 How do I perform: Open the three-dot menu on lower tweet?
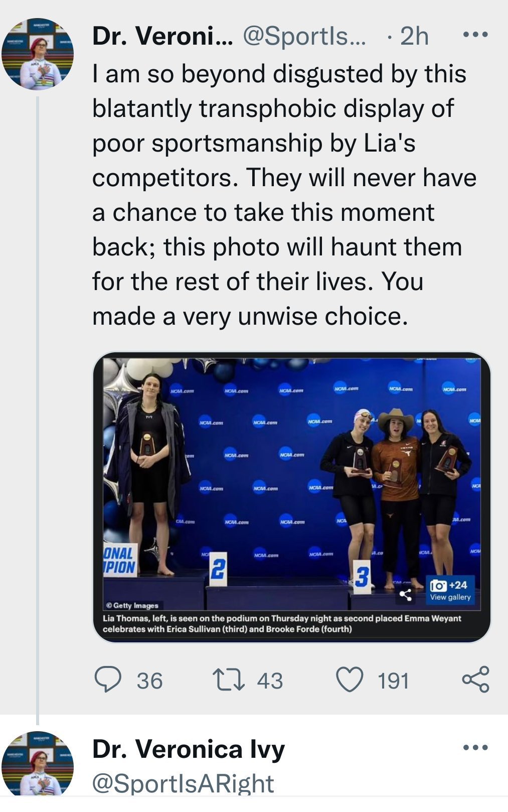pos(475,748)
